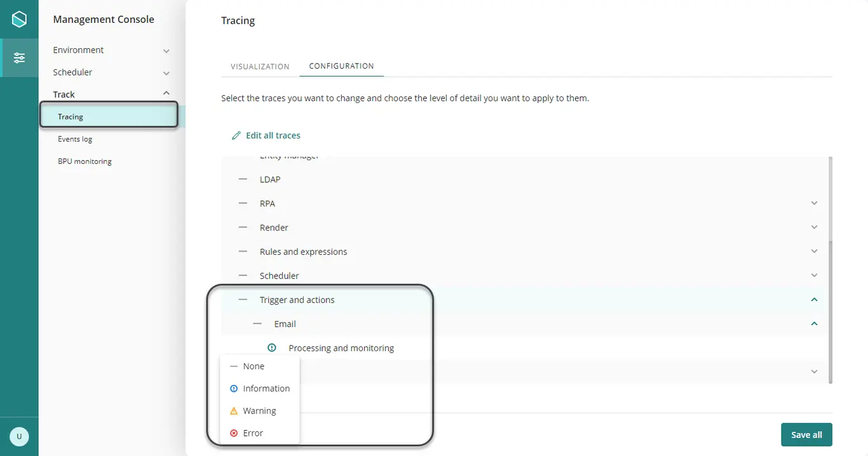
Task: Click the traces list vertical scrollbar
Action: click(x=830, y=311)
